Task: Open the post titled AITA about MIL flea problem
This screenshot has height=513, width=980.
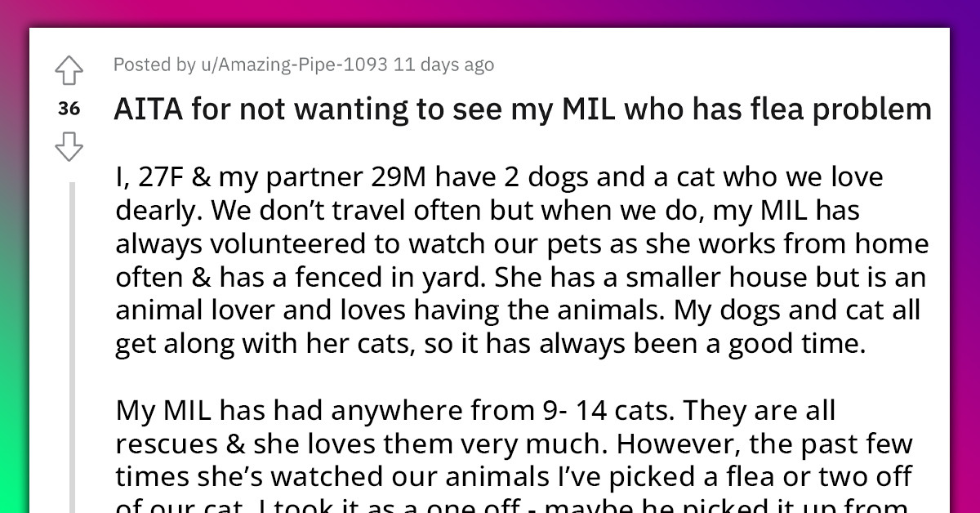Action: tap(523, 108)
